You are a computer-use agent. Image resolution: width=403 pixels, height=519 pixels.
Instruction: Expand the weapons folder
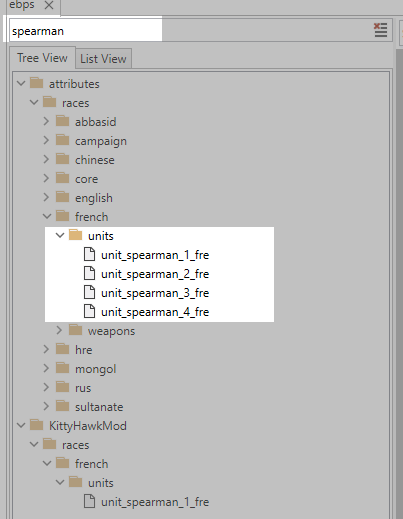59,330
